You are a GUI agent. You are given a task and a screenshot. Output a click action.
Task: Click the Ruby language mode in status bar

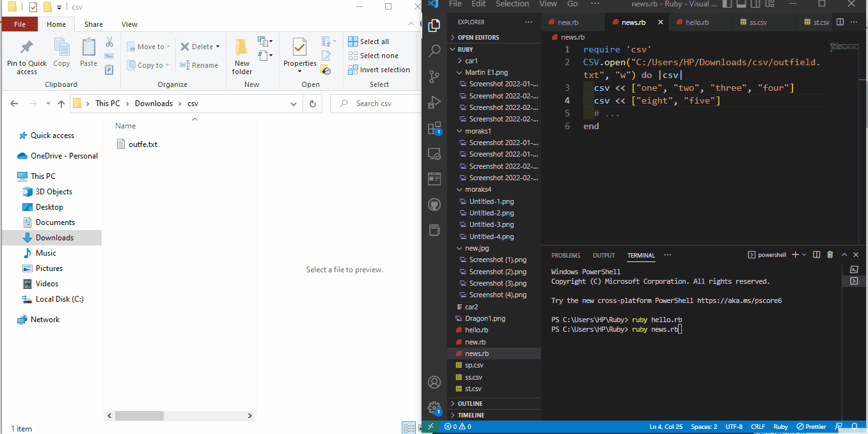point(780,426)
